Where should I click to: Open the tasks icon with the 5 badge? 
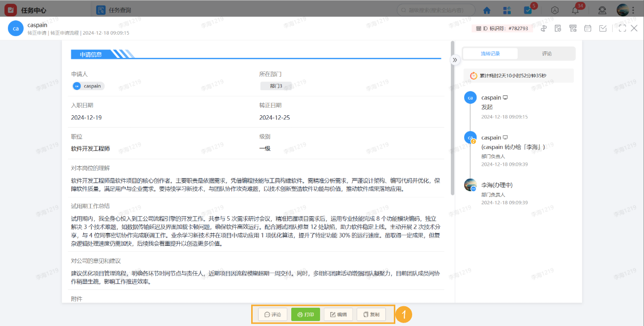tap(528, 10)
